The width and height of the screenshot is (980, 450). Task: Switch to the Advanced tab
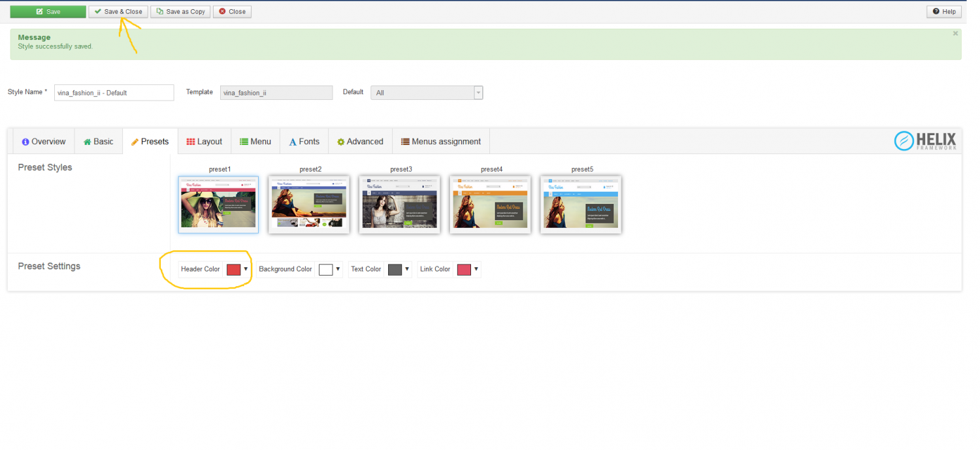[x=360, y=142]
